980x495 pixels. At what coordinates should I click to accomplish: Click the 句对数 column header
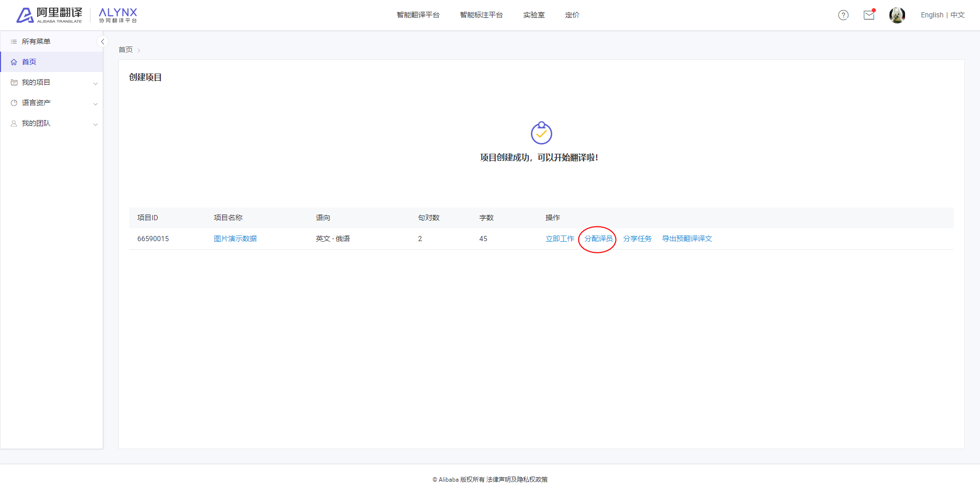click(429, 218)
